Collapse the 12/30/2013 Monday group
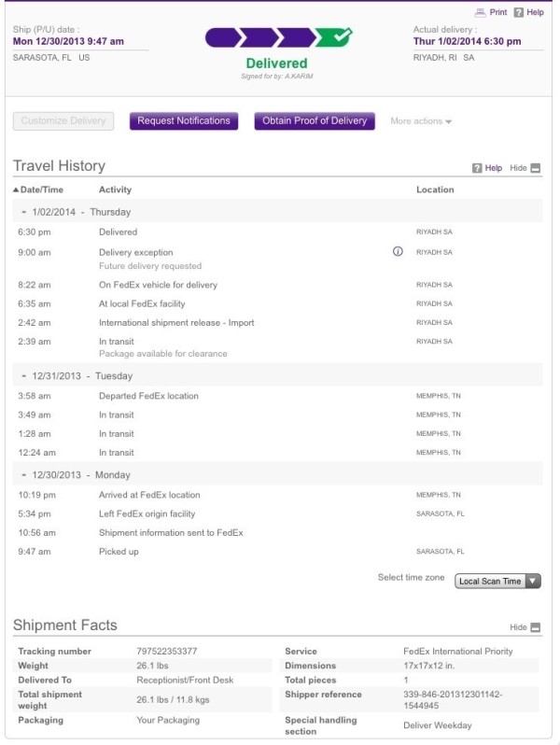Image resolution: width=560 pixels, height=745 pixels. tap(23, 474)
